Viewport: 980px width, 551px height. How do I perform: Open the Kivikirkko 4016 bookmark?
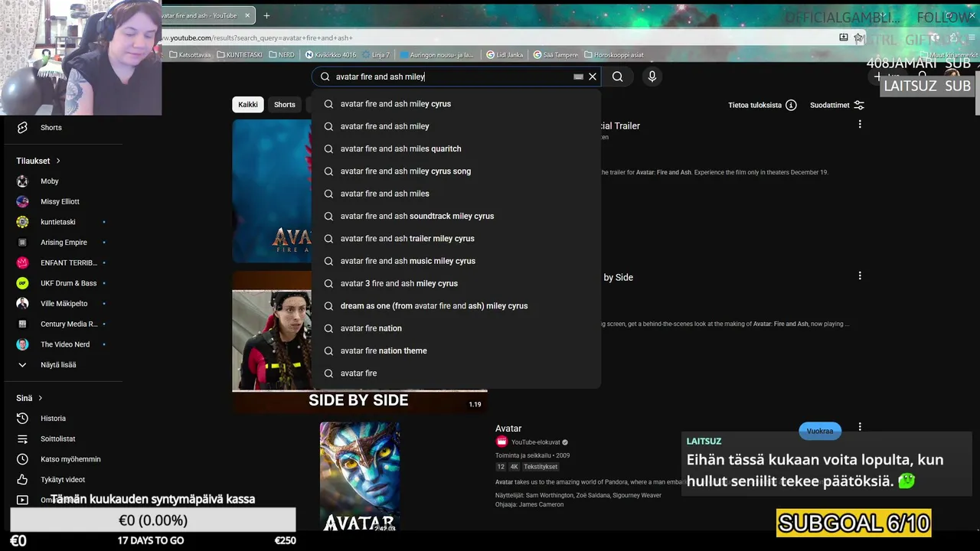331,55
